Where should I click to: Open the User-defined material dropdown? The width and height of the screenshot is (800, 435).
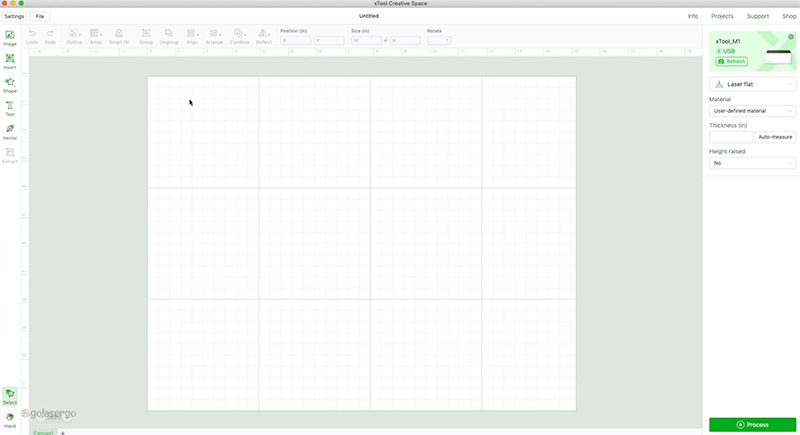(753, 111)
